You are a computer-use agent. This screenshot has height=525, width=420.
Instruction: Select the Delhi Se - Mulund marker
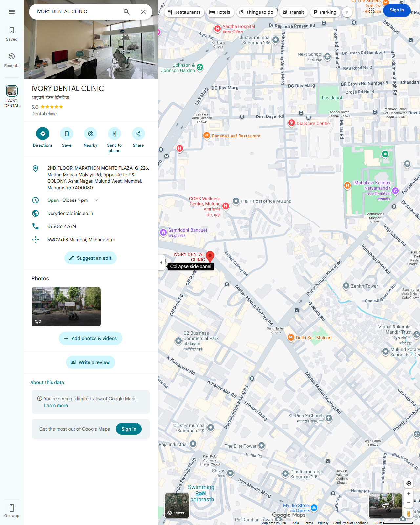point(291,338)
